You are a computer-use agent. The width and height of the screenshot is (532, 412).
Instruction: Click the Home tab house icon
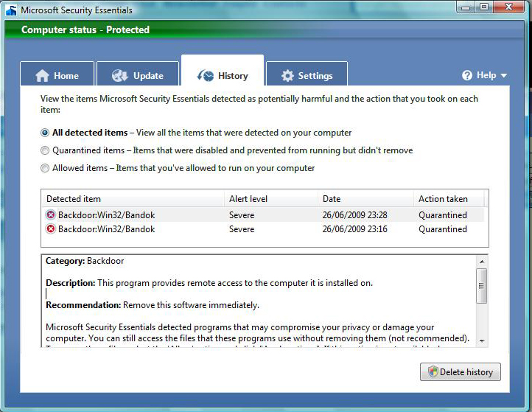coord(42,76)
